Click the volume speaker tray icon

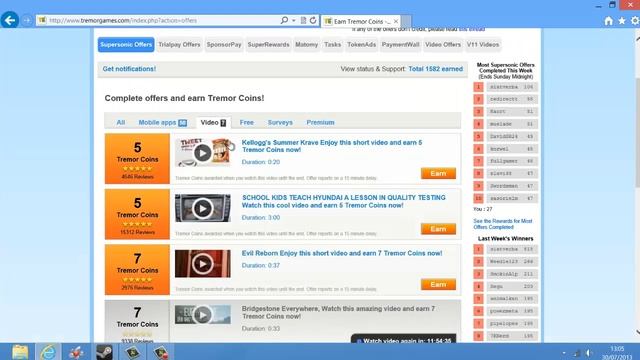(x=589, y=353)
